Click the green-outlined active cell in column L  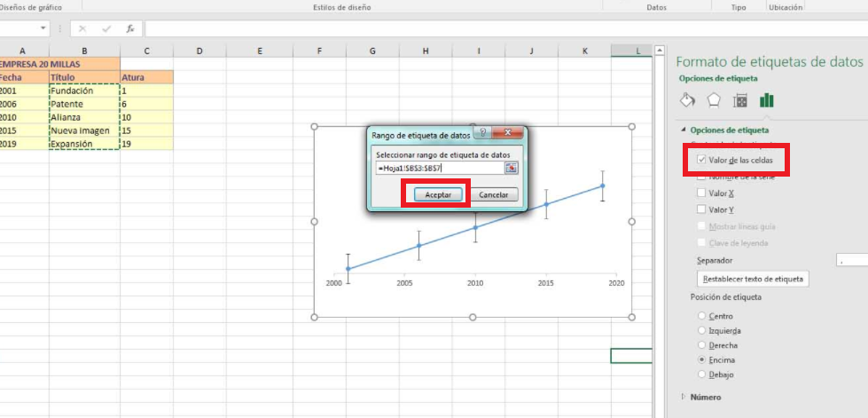tap(631, 355)
